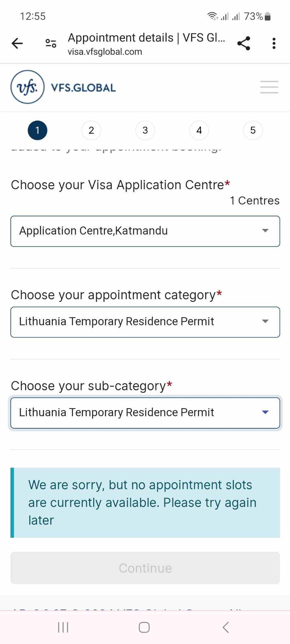
Task: Open browser three-dot overflow menu
Action: point(274,43)
